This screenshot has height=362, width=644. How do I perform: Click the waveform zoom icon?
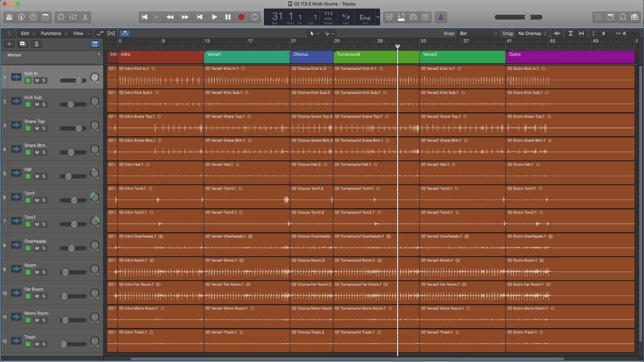tap(557, 34)
